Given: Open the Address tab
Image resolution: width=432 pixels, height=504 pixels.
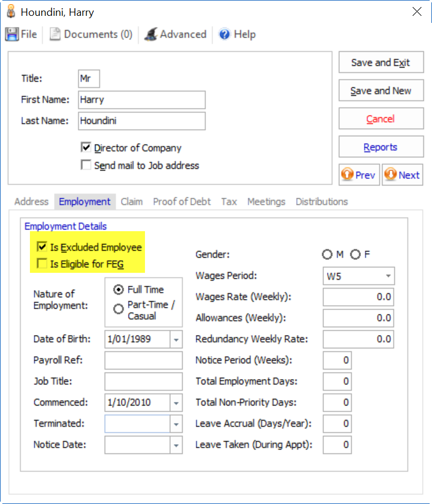Looking at the screenshot, I should point(31,202).
